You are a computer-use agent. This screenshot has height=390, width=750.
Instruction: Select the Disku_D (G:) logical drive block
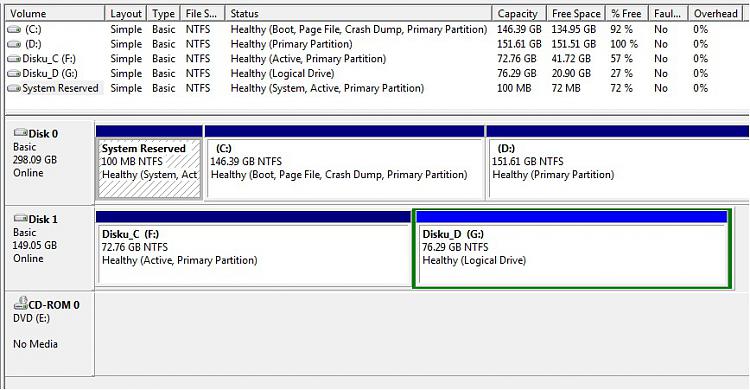[572, 249]
